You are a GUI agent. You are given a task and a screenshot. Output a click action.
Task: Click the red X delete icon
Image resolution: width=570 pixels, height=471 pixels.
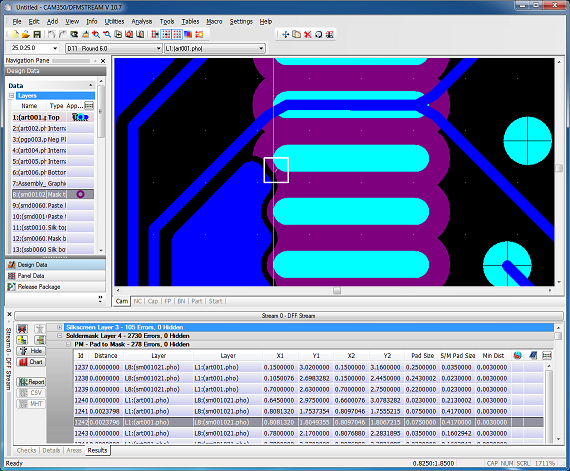click(x=308, y=35)
